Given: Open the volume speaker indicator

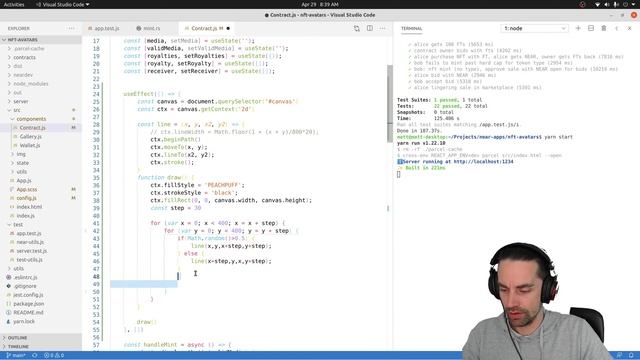Looking at the screenshot, I should pyautogui.click(x=607, y=4).
